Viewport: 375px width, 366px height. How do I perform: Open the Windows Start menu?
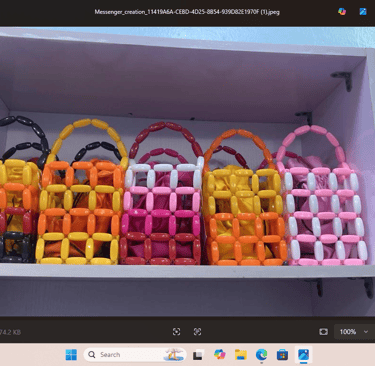[71, 355]
